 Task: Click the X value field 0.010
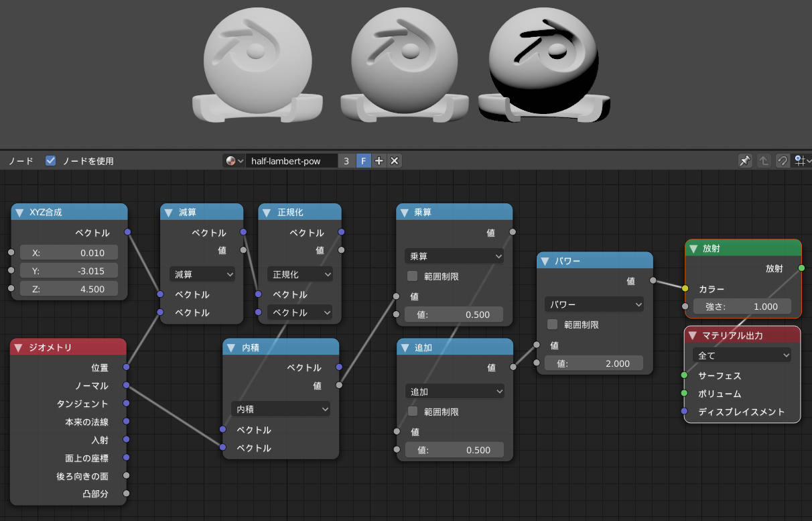point(68,253)
